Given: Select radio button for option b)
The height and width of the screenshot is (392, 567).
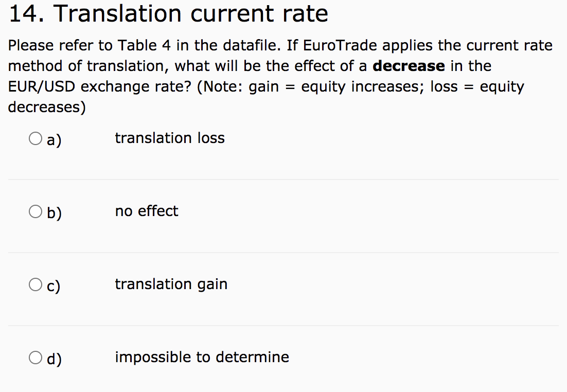Looking at the screenshot, I should coord(35,211).
